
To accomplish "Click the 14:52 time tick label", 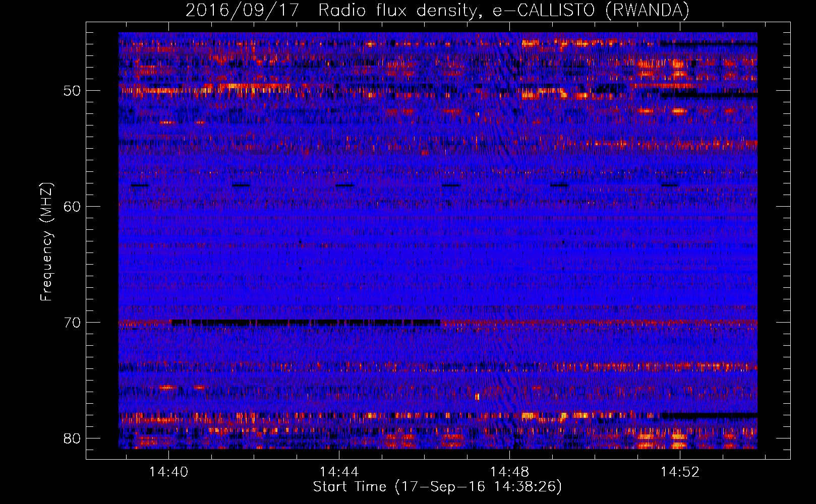I will [x=680, y=472].
